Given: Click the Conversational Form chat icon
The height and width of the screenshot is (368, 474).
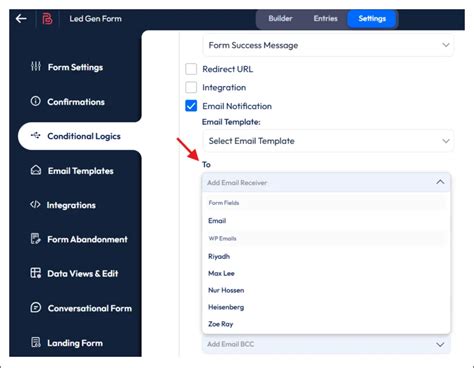Looking at the screenshot, I should click(36, 307).
